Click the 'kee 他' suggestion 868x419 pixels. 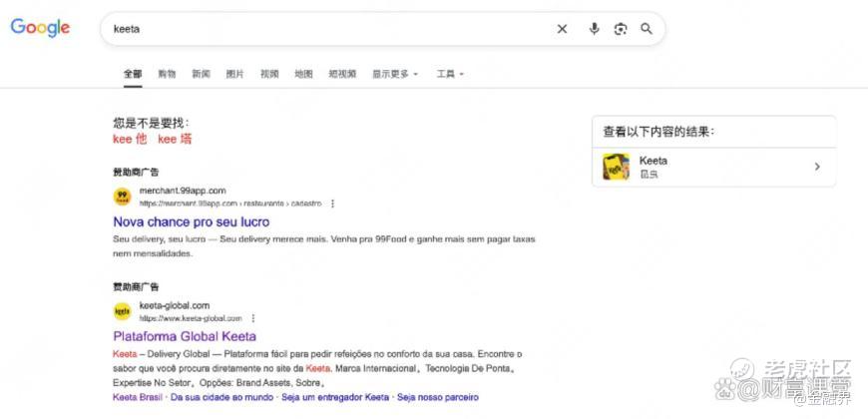pos(130,139)
